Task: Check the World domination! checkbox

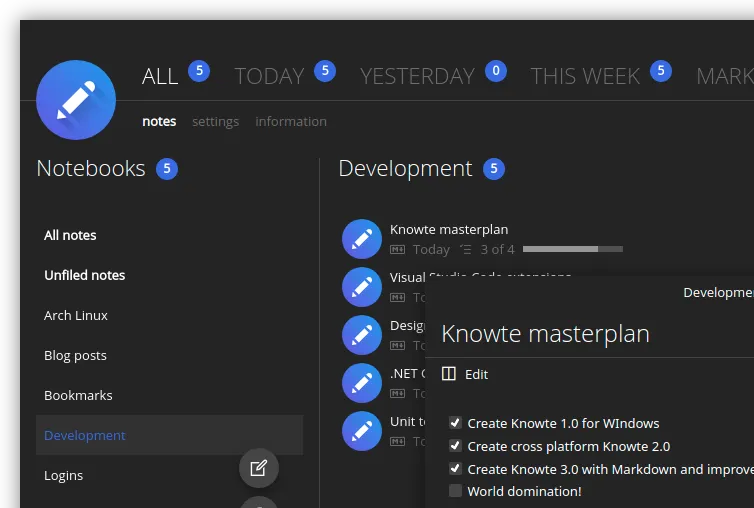Action: [x=455, y=491]
